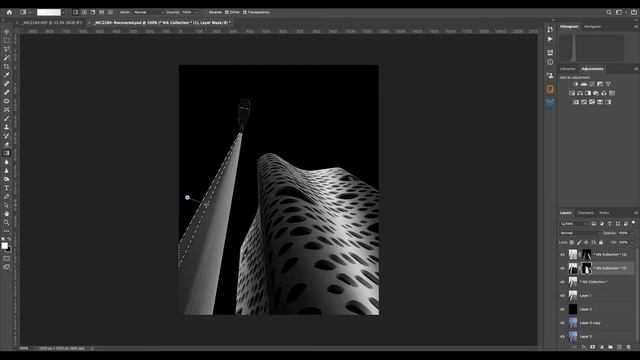Image resolution: width=640 pixels, height=360 pixels.
Task: Hide the Nik Collection (1) layer
Action: (x=562, y=268)
